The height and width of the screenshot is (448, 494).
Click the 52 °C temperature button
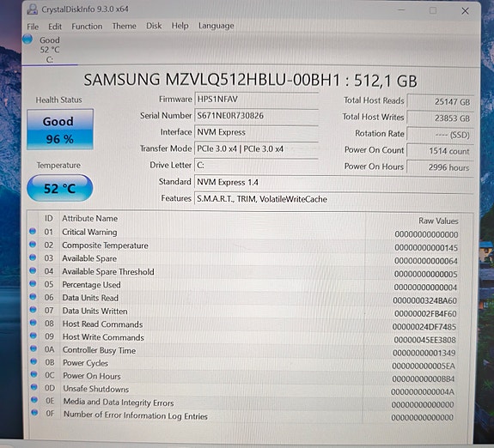point(60,188)
